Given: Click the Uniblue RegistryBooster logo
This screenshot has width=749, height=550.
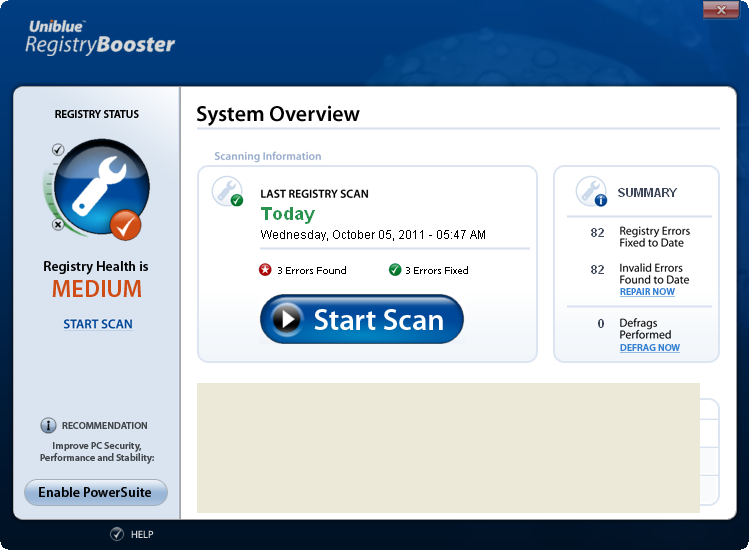Looking at the screenshot, I should pos(100,37).
